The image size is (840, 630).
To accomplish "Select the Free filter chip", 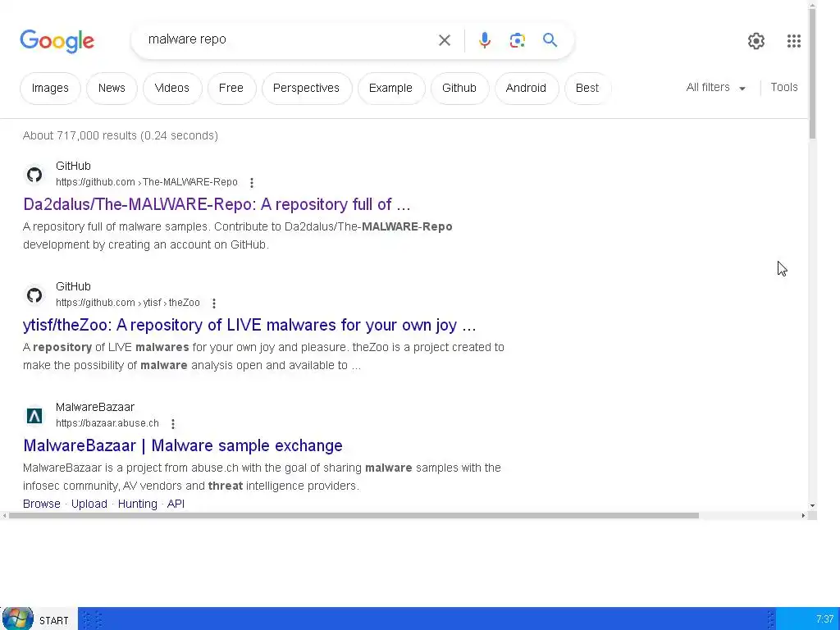I will 231,88.
